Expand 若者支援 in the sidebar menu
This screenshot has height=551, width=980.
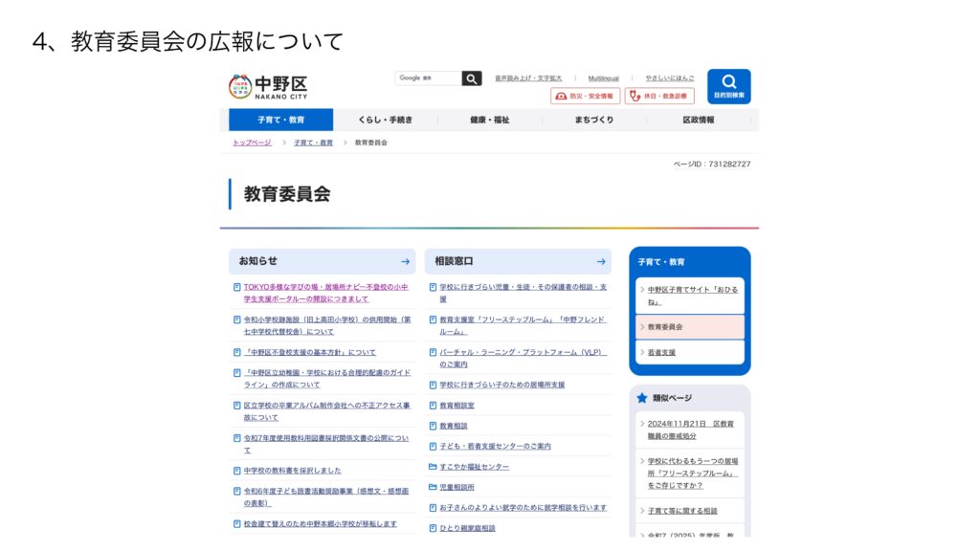662,352
